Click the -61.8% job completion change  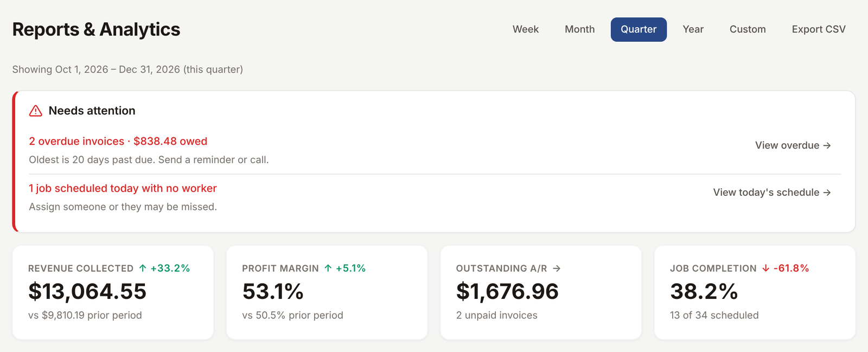[792, 268]
